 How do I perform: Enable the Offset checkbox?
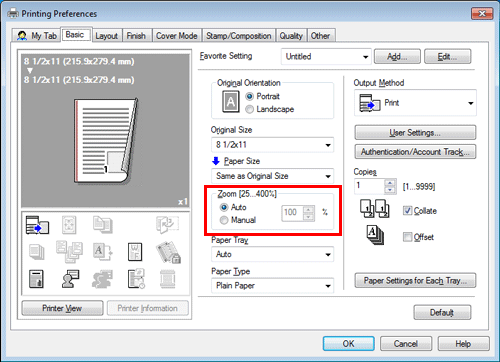[407, 237]
